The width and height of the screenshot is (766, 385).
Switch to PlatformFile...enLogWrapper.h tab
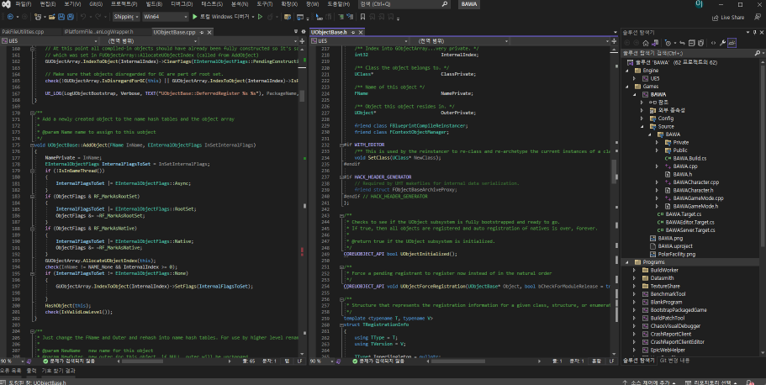click(99, 32)
